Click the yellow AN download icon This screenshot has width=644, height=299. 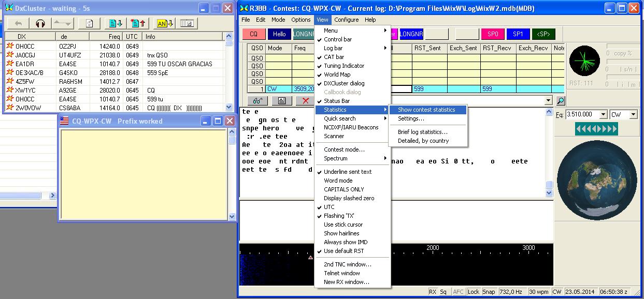click(165, 23)
